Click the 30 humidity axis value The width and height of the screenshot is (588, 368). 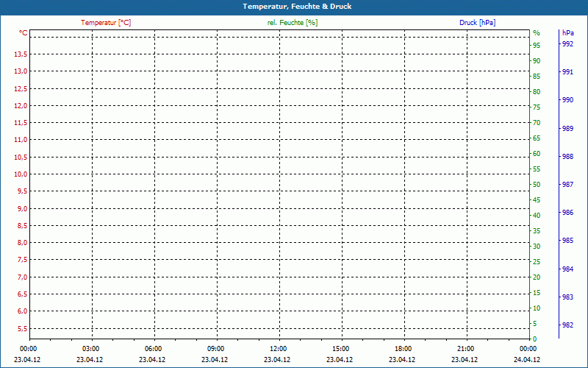tap(537, 247)
